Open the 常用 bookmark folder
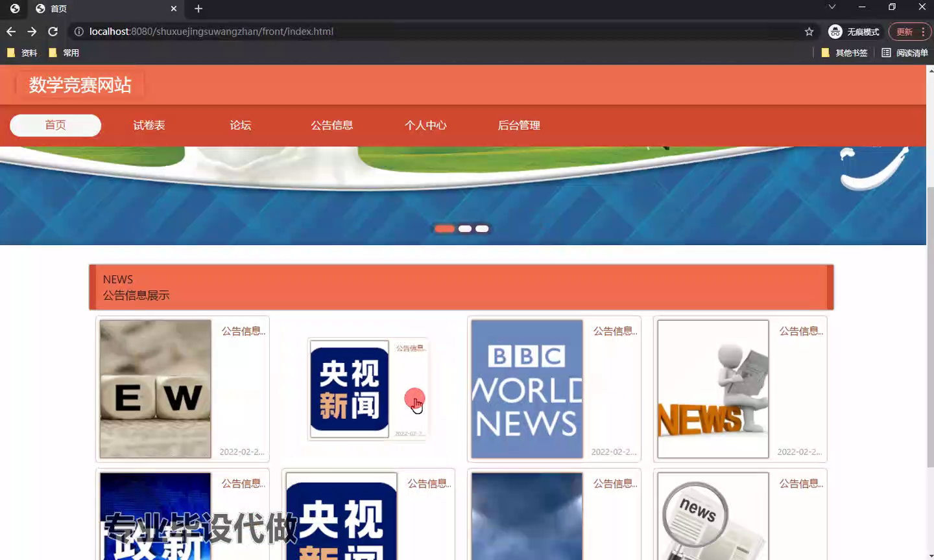 (x=64, y=52)
